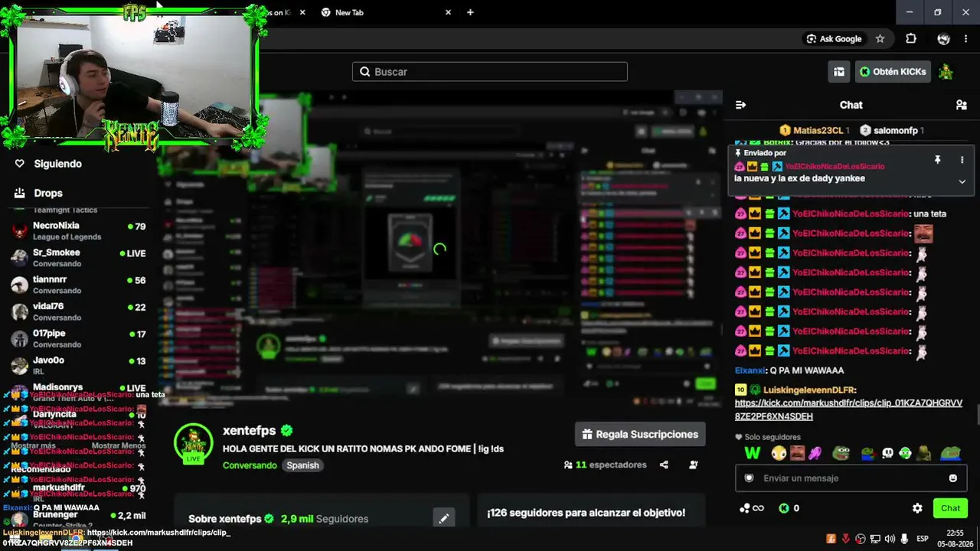Open vidal76's channel in the sidebar

tap(77, 311)
